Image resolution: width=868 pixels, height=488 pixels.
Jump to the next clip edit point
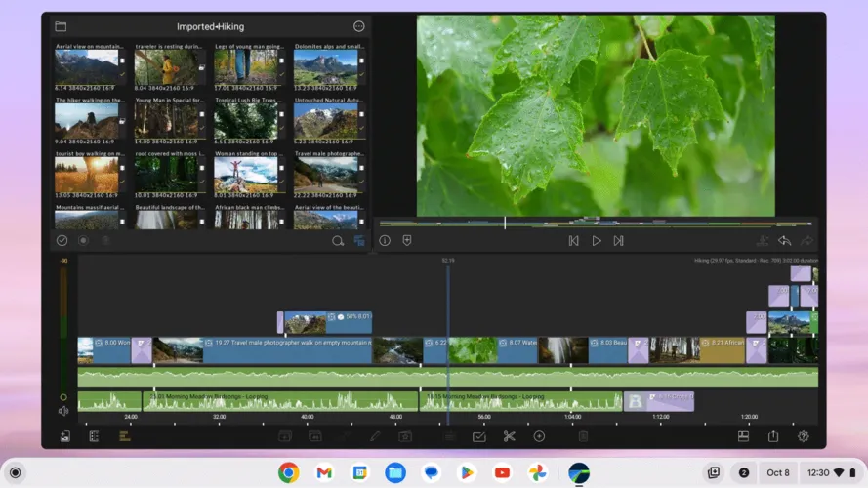(618, 240)
